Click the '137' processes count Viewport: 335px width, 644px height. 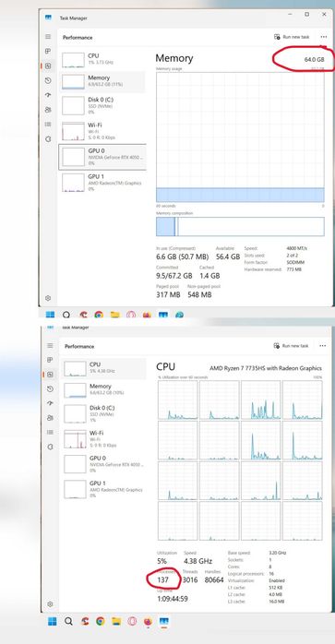(x=163, y=580)
